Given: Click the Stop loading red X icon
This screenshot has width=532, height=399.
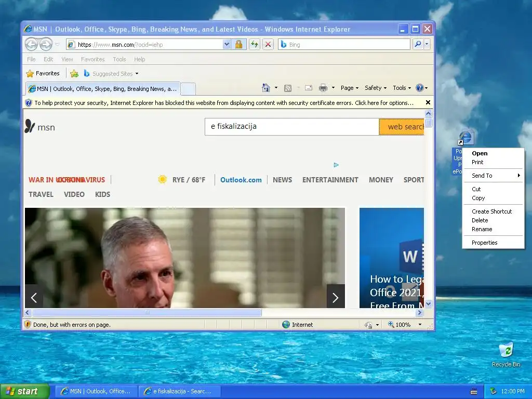Looking at the screenshot, I should [x=268, y=45].
